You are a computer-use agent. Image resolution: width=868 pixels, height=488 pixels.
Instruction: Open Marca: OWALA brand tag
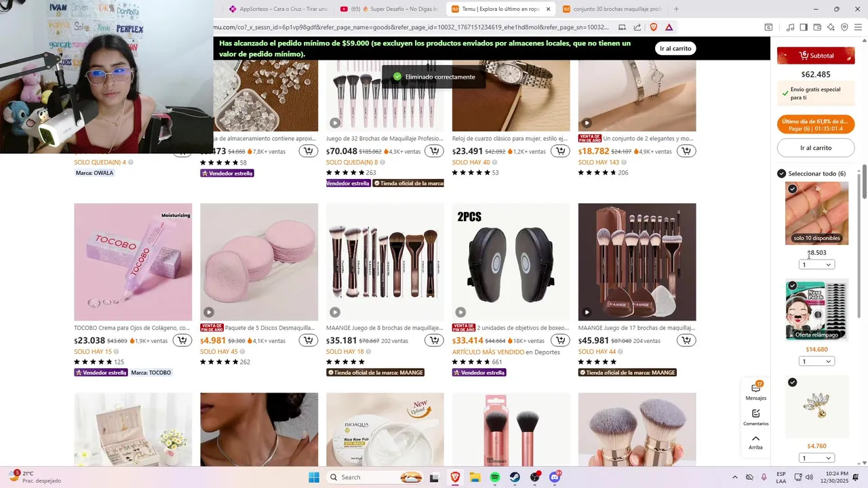(94, 173)
